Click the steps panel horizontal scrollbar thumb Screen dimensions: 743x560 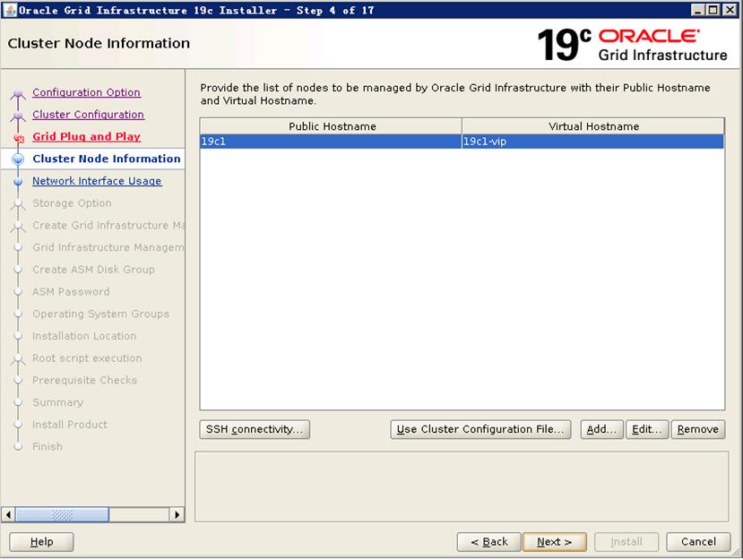pyautogui.click(x=62, y=514)
